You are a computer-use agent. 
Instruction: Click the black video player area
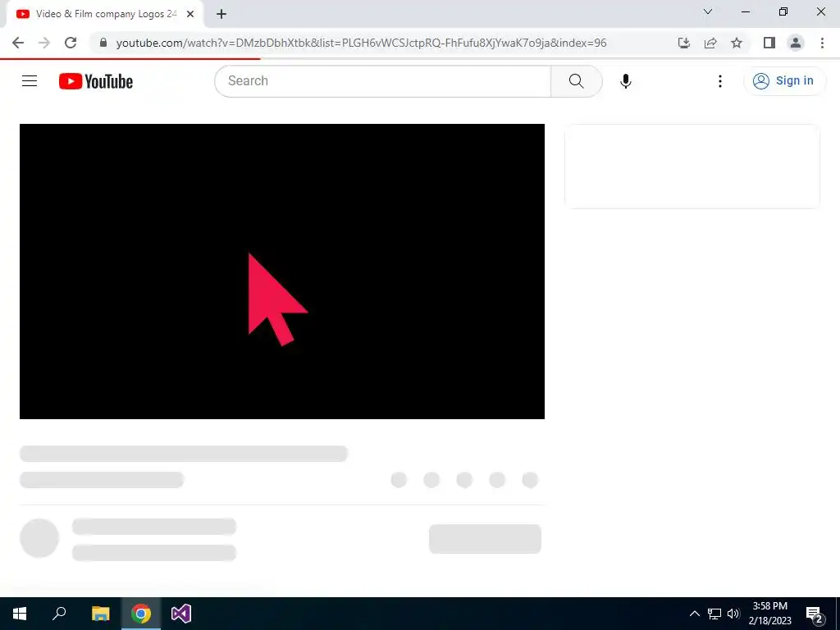coord(282,271)
